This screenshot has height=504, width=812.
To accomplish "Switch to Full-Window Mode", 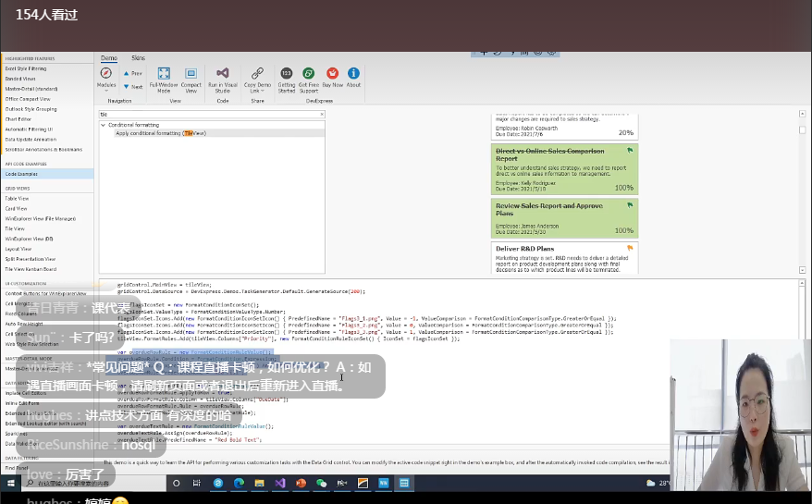I will click(164, 80).
